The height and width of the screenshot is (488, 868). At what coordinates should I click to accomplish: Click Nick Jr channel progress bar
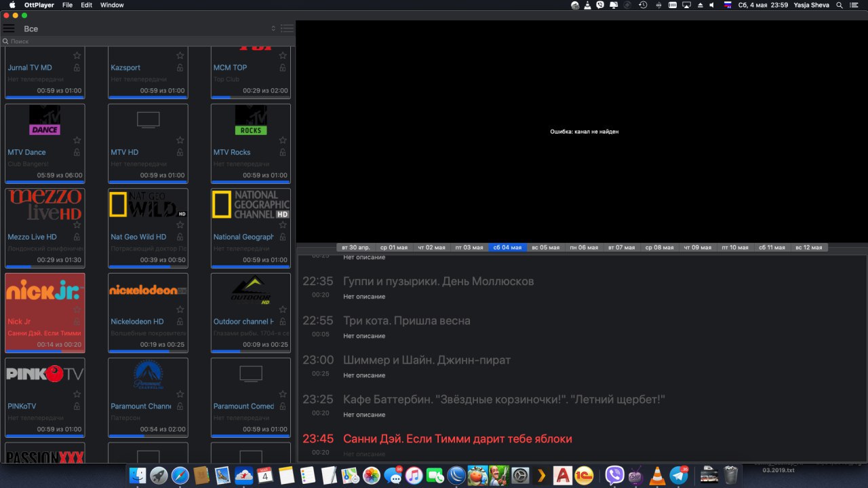pyautogui.click(x=45, y=352)
